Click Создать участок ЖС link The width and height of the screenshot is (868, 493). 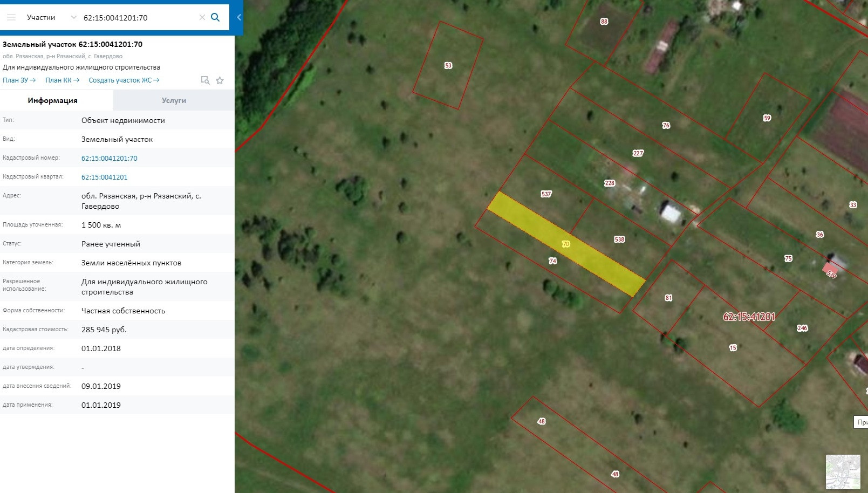pyautogui.click(x=124, y=80)
